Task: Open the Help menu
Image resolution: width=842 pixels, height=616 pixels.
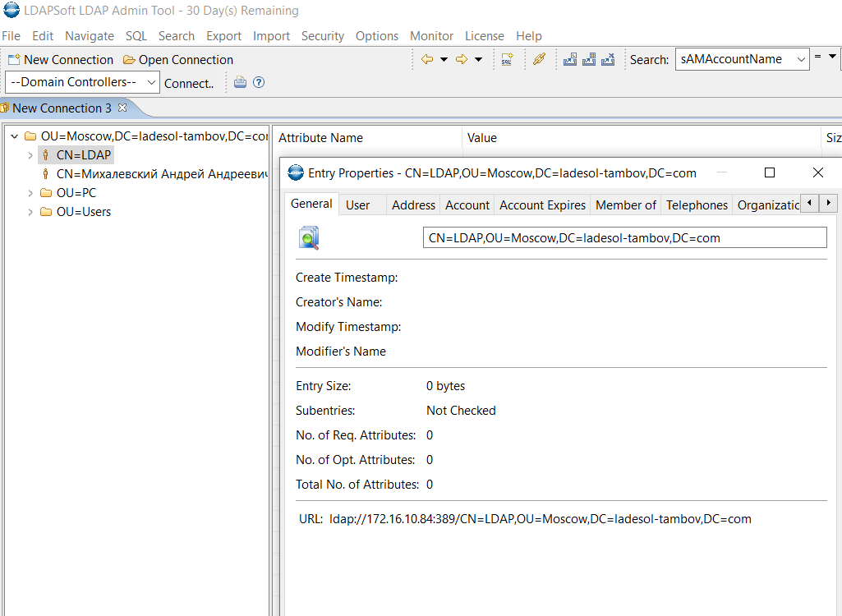Action: 529,36
